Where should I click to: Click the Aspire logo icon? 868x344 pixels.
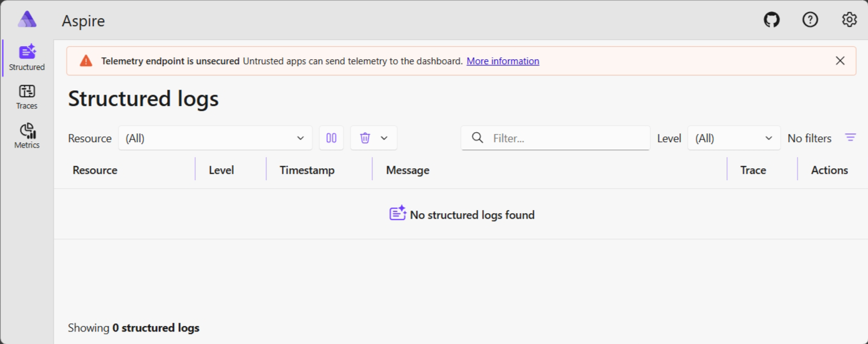pyautogui.click(x=27, y=19)
